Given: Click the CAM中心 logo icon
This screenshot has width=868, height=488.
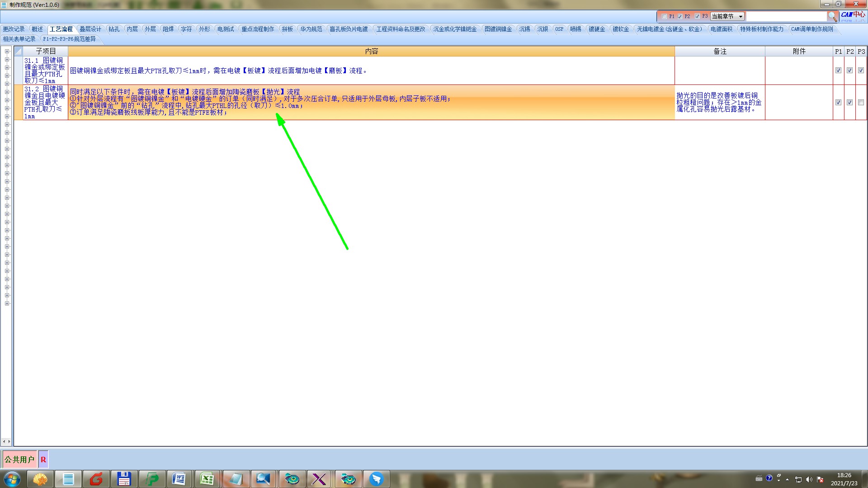Looking at the screenshot, I should click(853, 15).
